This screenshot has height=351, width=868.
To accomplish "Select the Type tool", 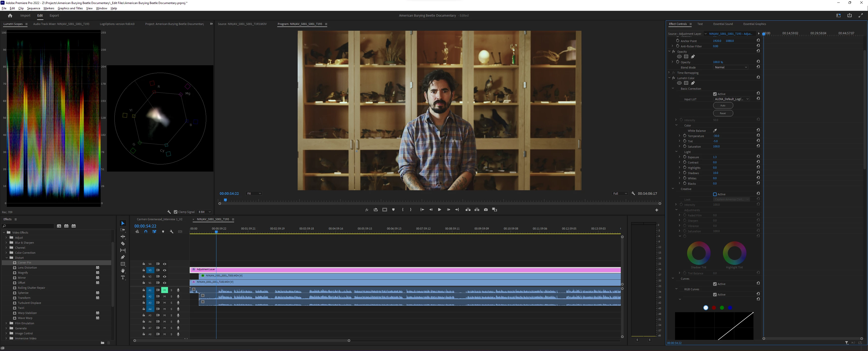I will [123, 278].
